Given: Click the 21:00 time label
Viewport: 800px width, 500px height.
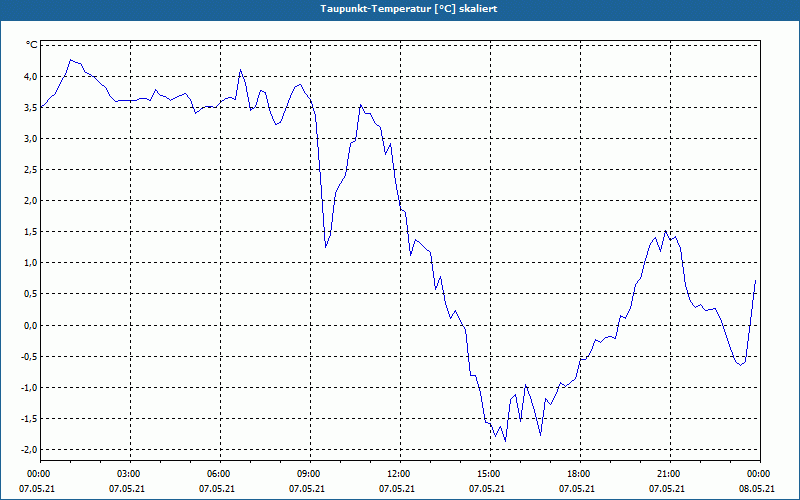Looking at the screenshot, I should click(667, 474).
